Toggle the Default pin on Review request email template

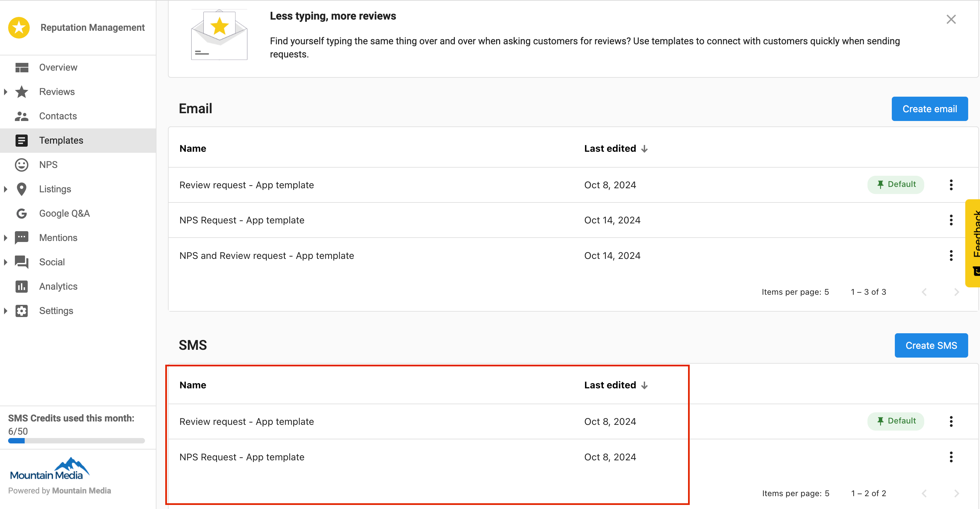point(896,184)
